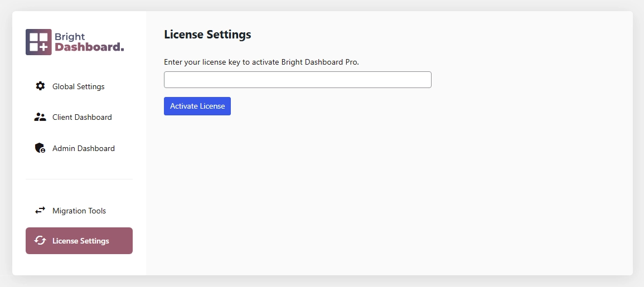This screenshot has height=287, width=644.
Task: Click the License Settings page heading
Action: (x=207, y=35)
